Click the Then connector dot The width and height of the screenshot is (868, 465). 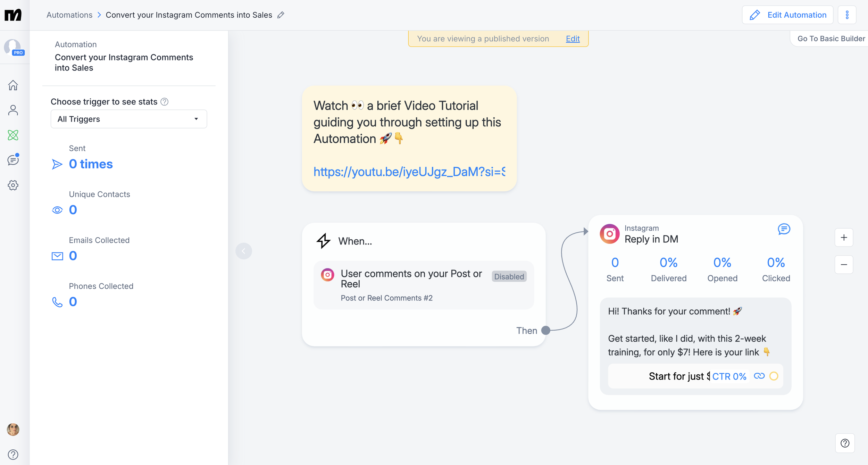[x=545, y=330]
